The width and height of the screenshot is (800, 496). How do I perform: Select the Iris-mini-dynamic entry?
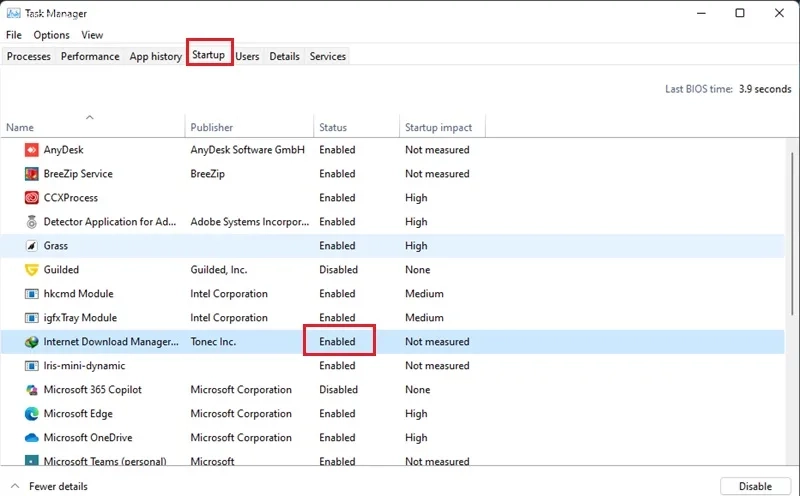pos(84,366)
